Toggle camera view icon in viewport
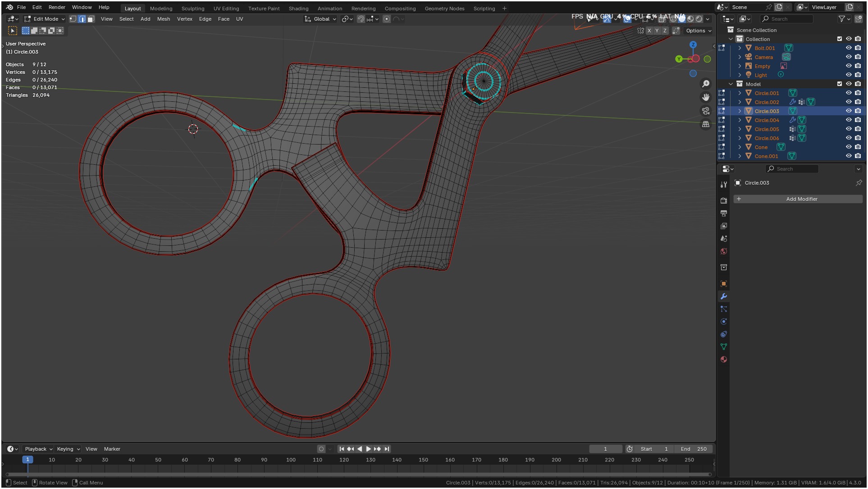The width and height of the screenshot is (868, 489). click(706, 111)
